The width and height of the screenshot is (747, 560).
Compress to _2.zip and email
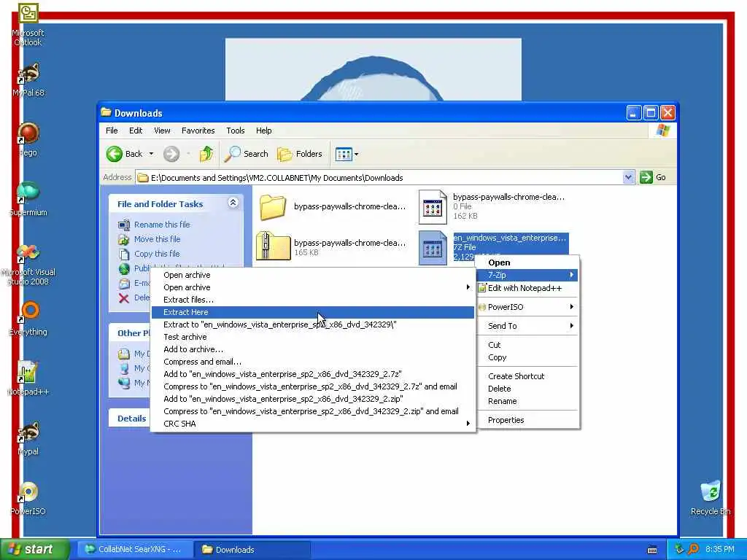point(312,411)
